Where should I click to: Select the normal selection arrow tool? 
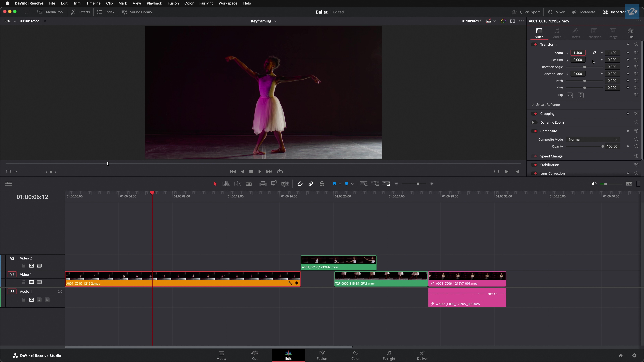(x=215, y=184)
